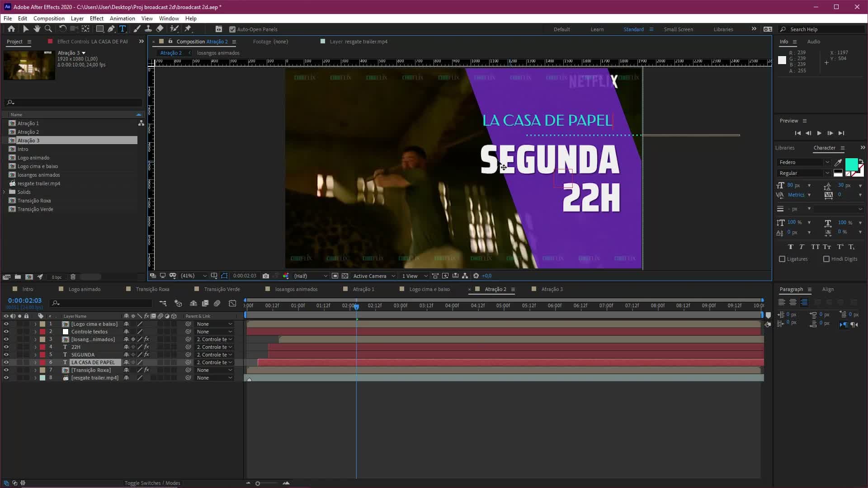Jump to first frame in Preview
Screen dimensions: 868x488
click(798, 133)
